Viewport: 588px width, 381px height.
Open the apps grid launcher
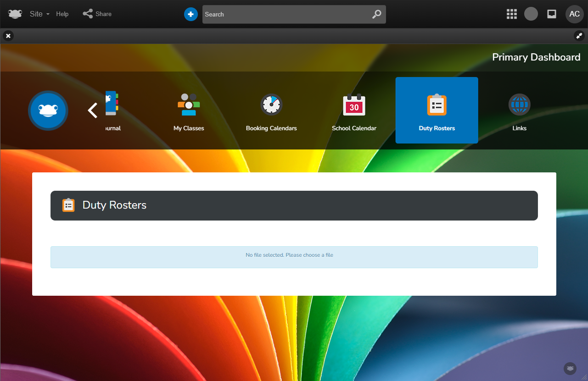pyautogui.click(x=511, y=14)
